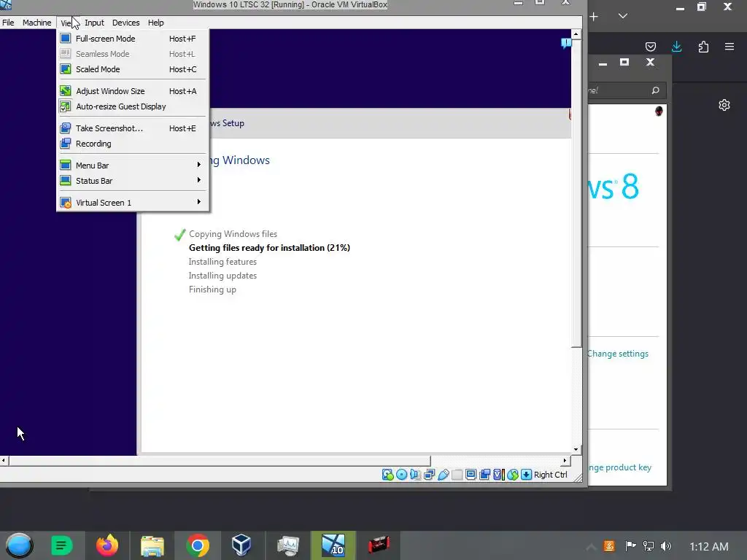This screenshot has width=747, height=560.
Task: Click the mouse integration status icon
Action: click(x=513, y=474)
